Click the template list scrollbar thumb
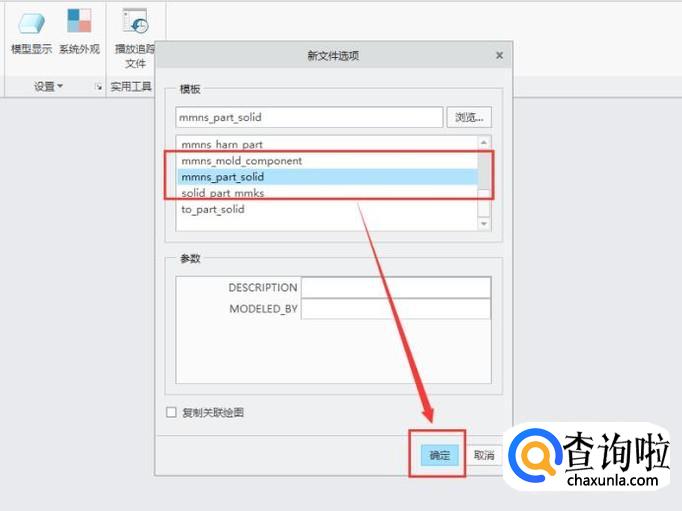Image resolution: width=682 pixels, height=511 pixels. (484, 169)
